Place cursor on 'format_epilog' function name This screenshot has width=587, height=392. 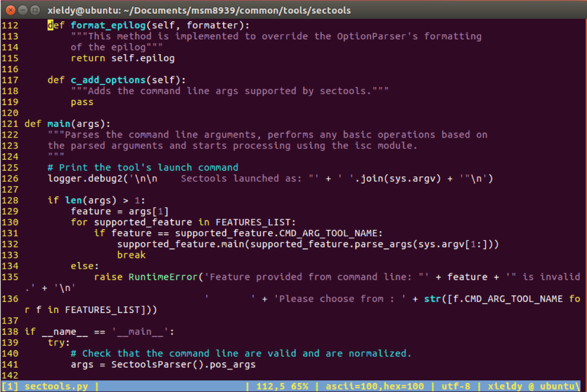click(108, 25)
